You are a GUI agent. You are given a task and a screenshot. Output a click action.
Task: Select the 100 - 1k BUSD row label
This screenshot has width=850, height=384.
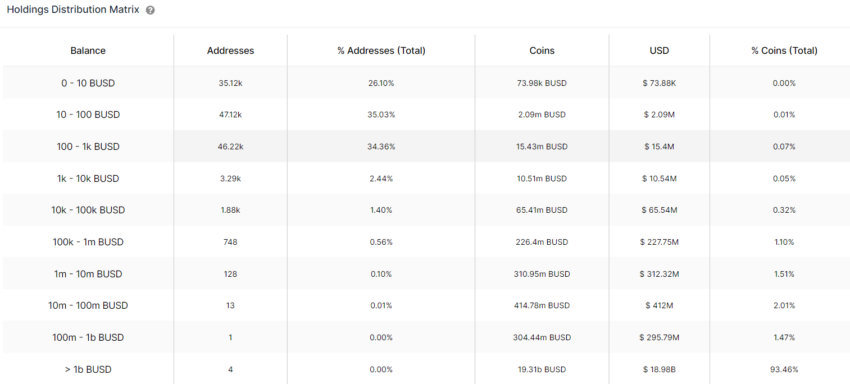tap(88, 146)
